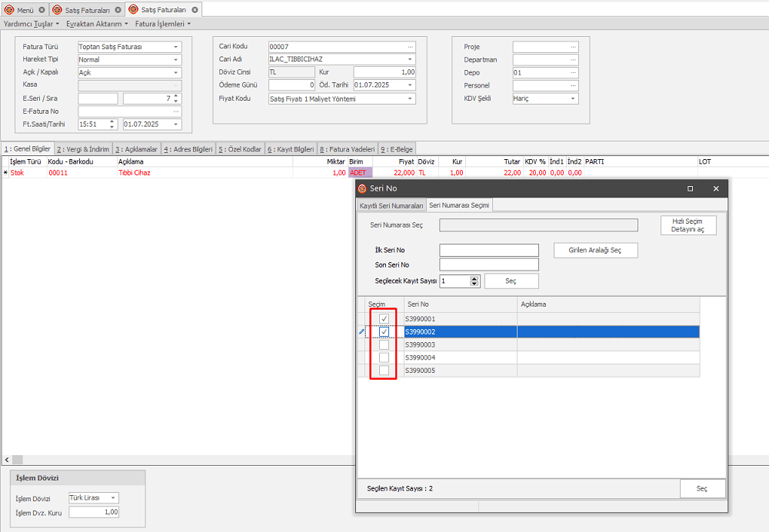Open the E-Fatura No ellipsis lookup

[x=176, y=111]
